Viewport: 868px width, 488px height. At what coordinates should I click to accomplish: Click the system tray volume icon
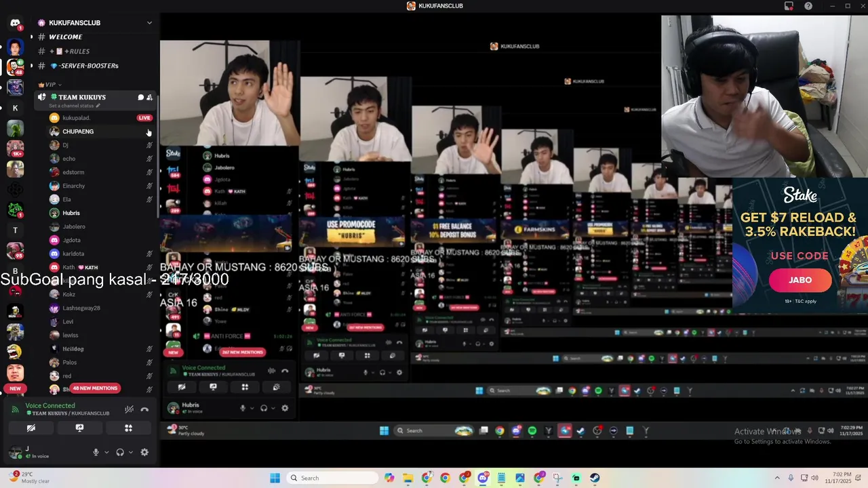(814, 478)
